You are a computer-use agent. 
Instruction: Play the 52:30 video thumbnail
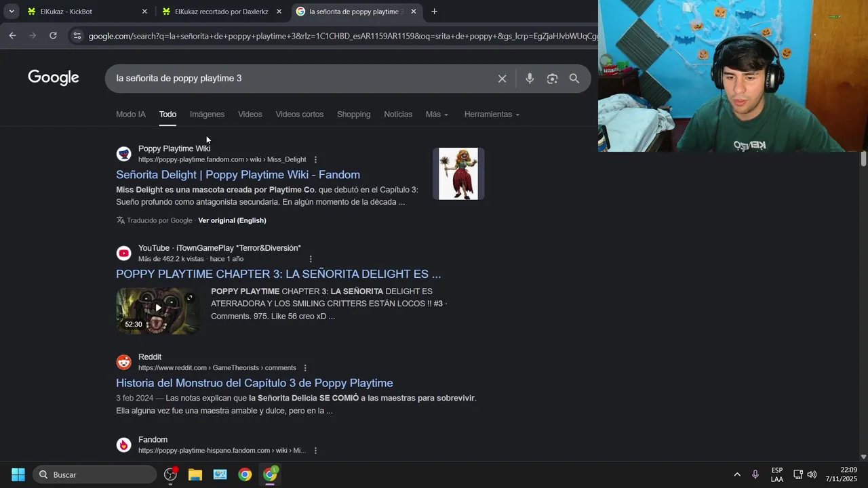(x=157, y=310)
